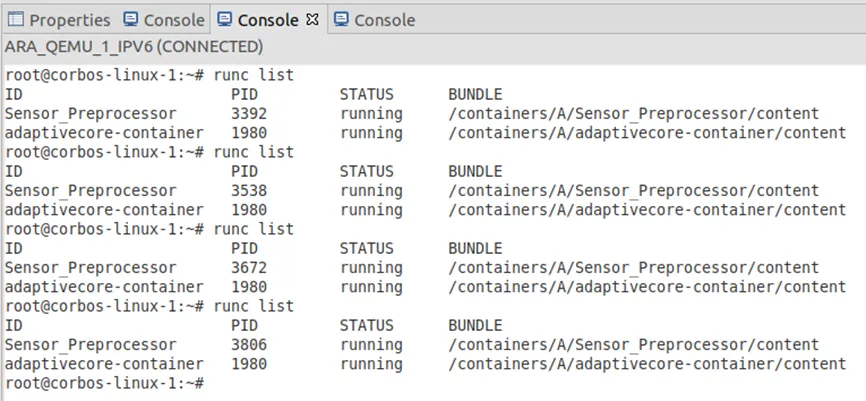This screenshot has width=866, height=401.
Task: Click the PID value 3672
Action: point(249,268)
